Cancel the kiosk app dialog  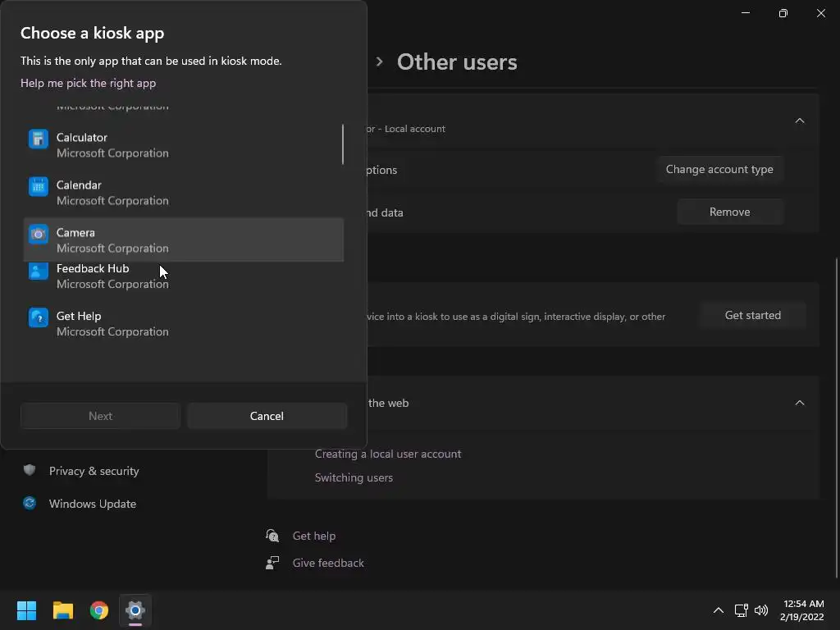pyautogui.click(x=267, y=416)
